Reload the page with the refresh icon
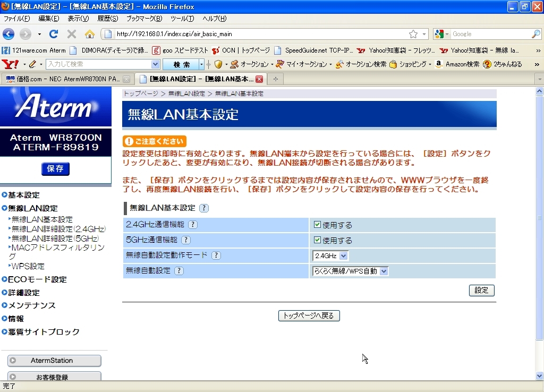 tap(54, 34)
